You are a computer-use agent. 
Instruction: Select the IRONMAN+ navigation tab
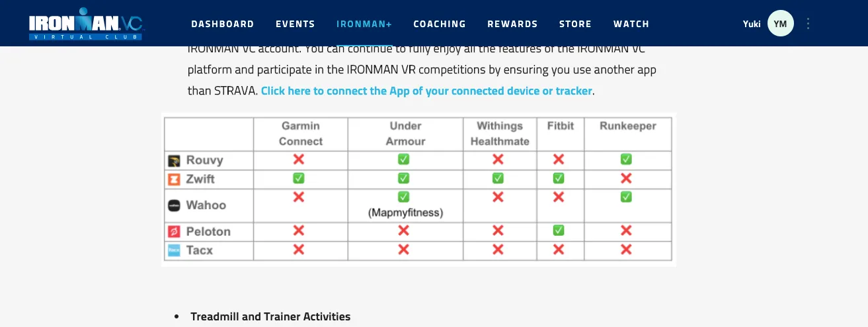(x=364, y=24)
